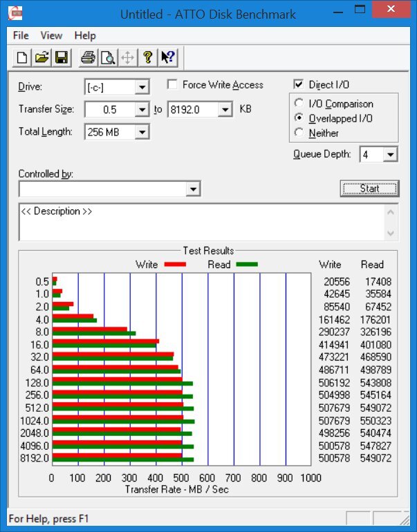417x532 pixels.
Task: Click status bar text For Help, press F1
Action: [48, 519]
